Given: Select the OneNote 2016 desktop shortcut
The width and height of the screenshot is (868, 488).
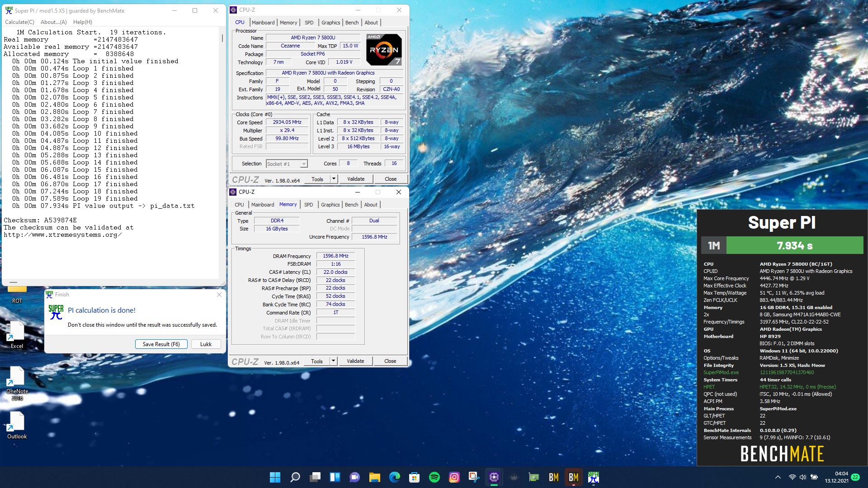Looking at the screenshot, I should (17, 384).
